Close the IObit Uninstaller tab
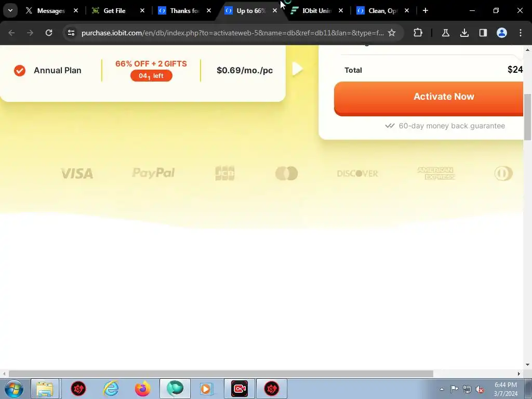 341,10
